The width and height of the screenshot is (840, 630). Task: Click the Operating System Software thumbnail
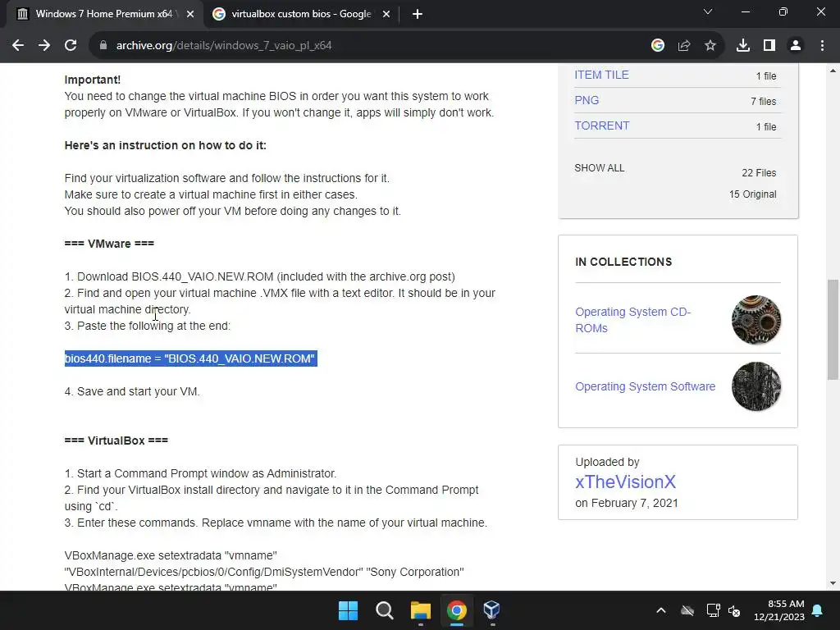pyautogui.click(x=756, y=386)
